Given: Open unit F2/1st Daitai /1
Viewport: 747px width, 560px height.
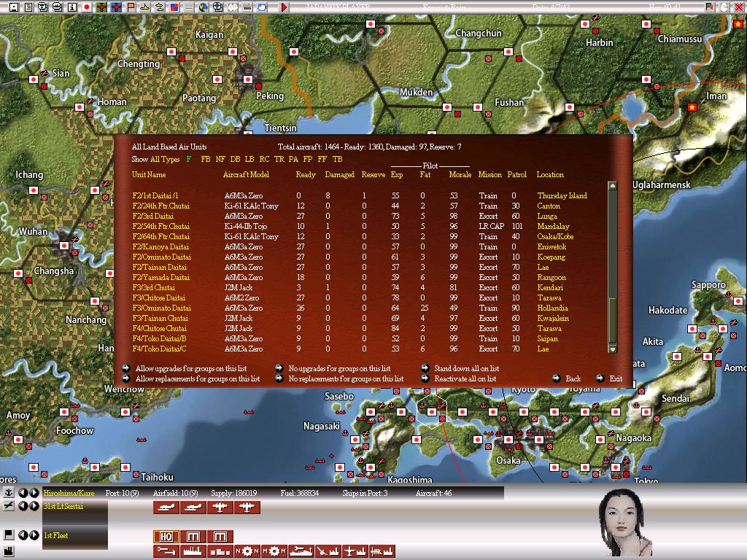Looking at the screenshot, I should pyautogui.click(x=155, y=195).
